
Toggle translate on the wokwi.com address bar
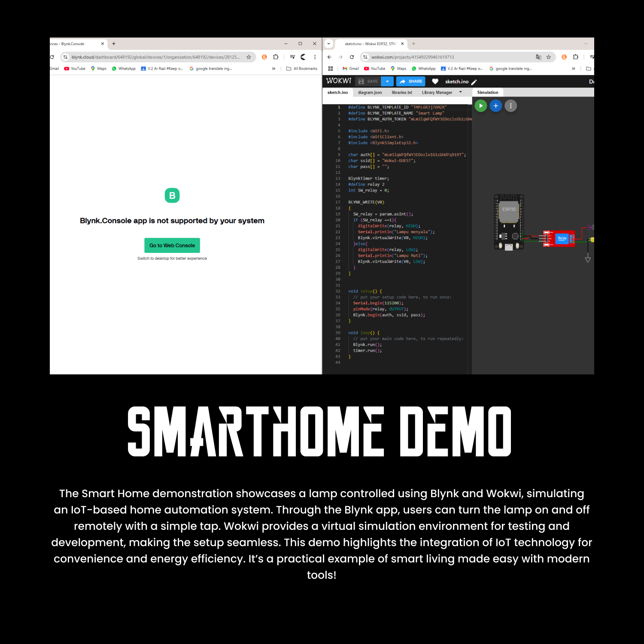(x=538, y=56)
